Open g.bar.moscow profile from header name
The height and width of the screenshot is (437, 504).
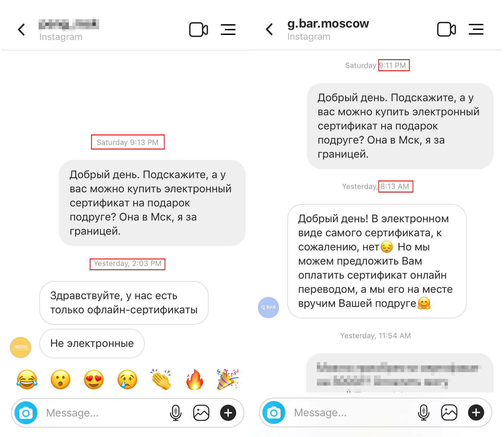coord(328,24)
